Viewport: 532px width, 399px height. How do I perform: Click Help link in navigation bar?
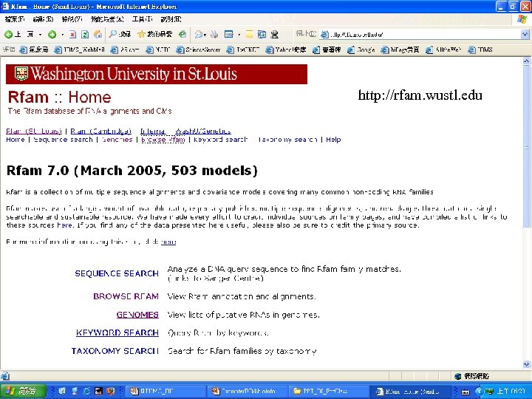(333, 140)
